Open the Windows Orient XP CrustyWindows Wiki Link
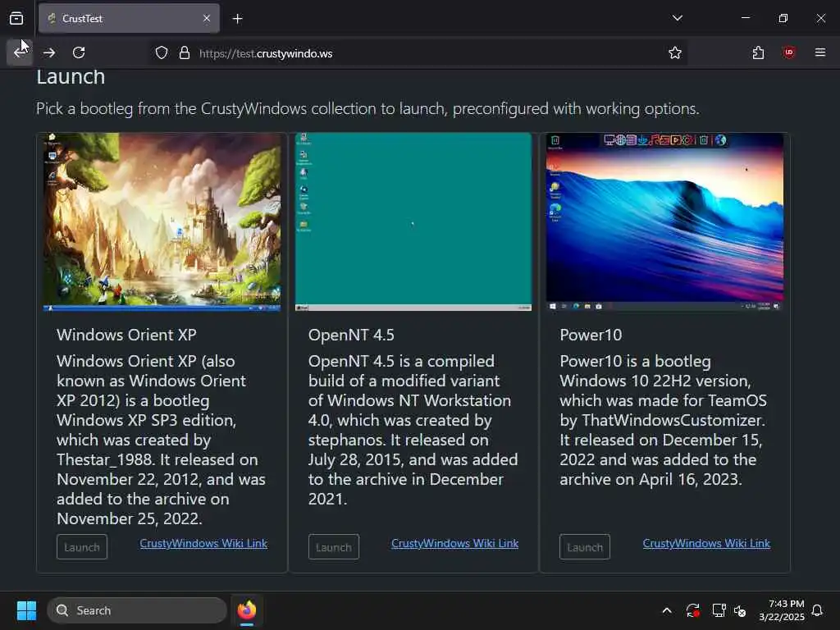Image resolution: width=840 pixels, height=630 pixels. [203, 543]
